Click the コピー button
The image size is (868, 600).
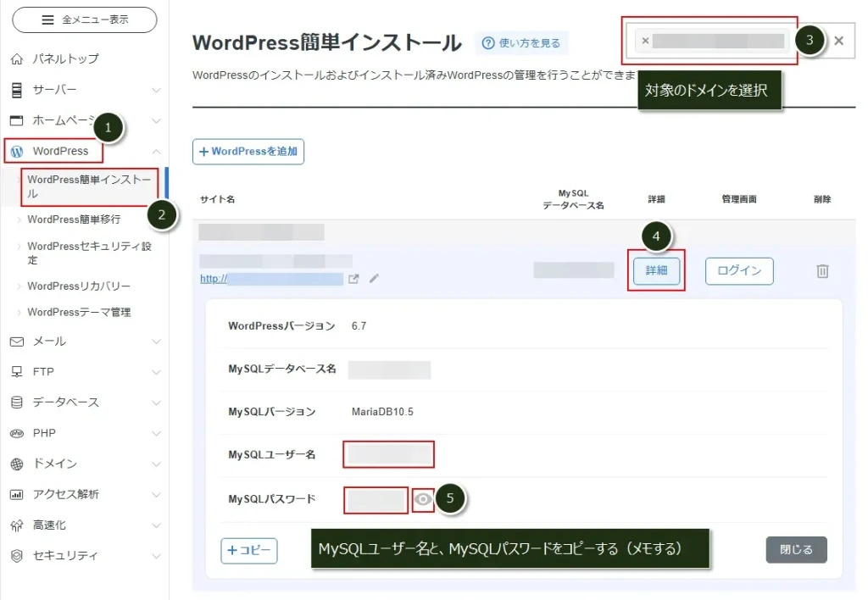tap(249, 551)
